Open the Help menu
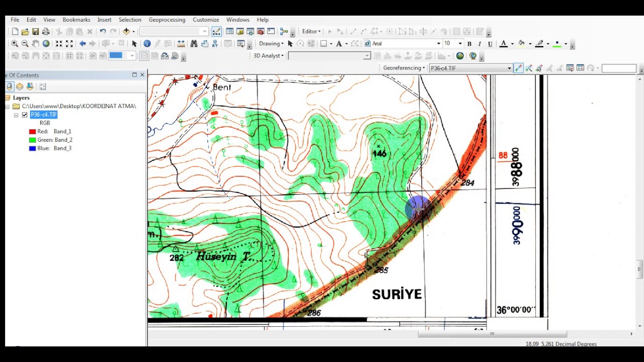 pyautogui.click(x=263, y=20)
